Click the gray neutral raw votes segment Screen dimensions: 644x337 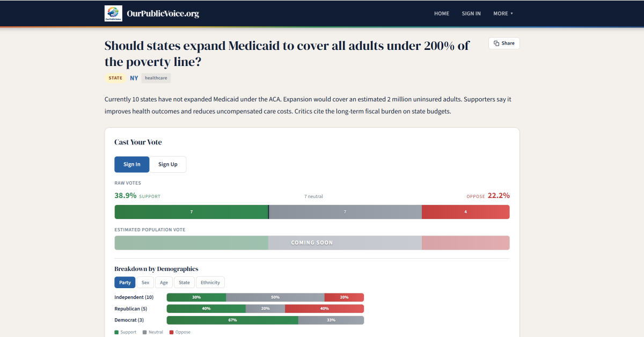[345, 212]
